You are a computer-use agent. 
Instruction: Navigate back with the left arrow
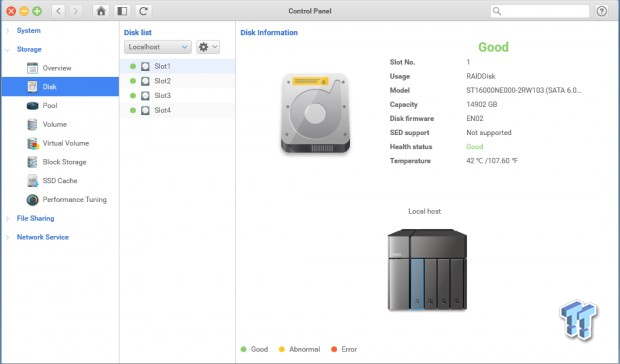point(58,11)
